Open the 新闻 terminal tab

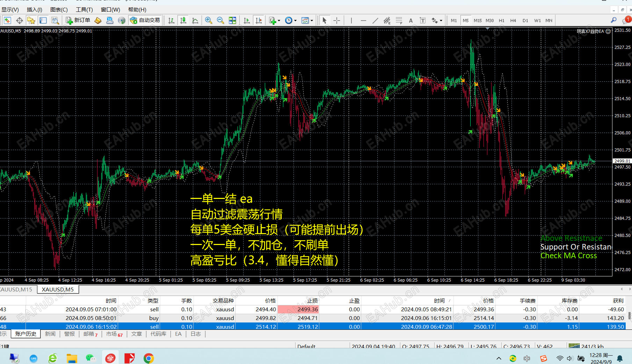50,334
